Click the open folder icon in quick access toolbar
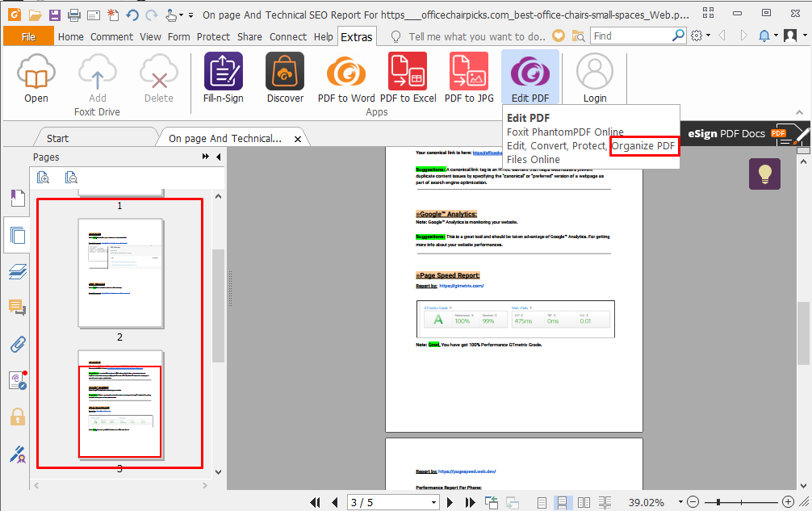Screen dimensions: 812x511 tap(35, 15)
